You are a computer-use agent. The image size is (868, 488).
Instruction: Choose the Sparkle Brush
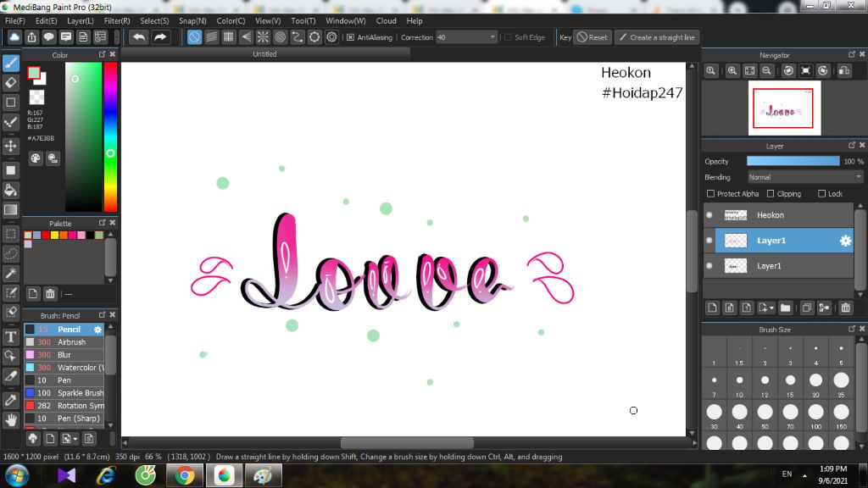pyautogui.click(x=64, y=393)
